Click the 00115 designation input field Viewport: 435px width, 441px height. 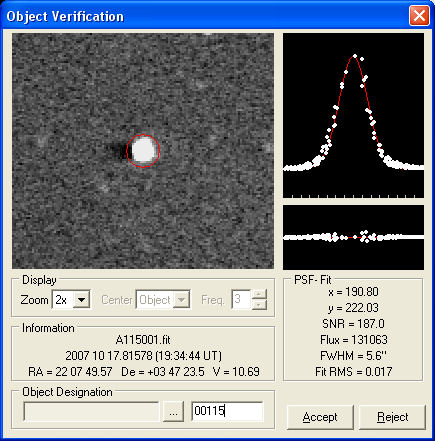[227, 411]
